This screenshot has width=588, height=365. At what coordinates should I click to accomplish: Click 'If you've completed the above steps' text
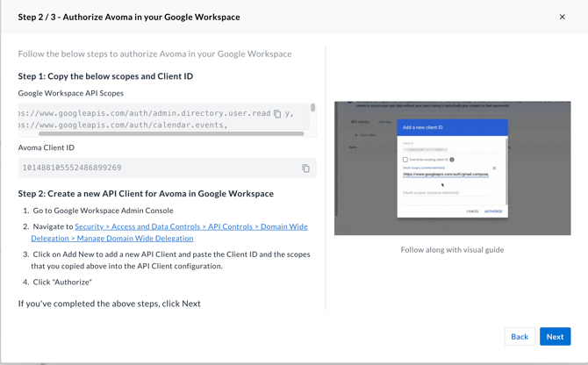pyautogui.click(x=109, y=304)
